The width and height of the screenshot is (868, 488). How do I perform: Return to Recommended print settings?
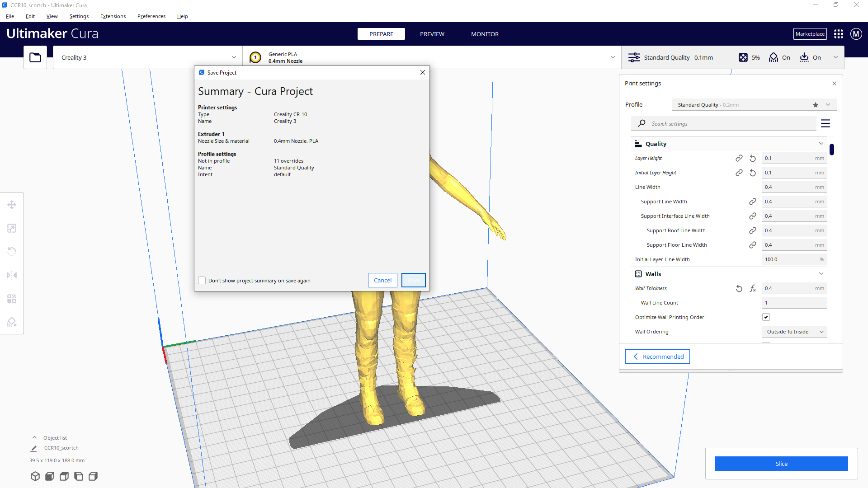[657, 357]
